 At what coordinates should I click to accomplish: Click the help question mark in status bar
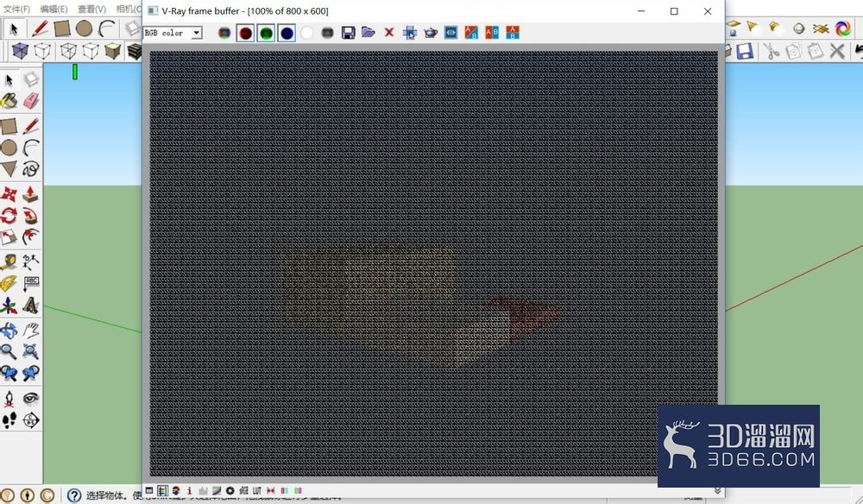73,495
